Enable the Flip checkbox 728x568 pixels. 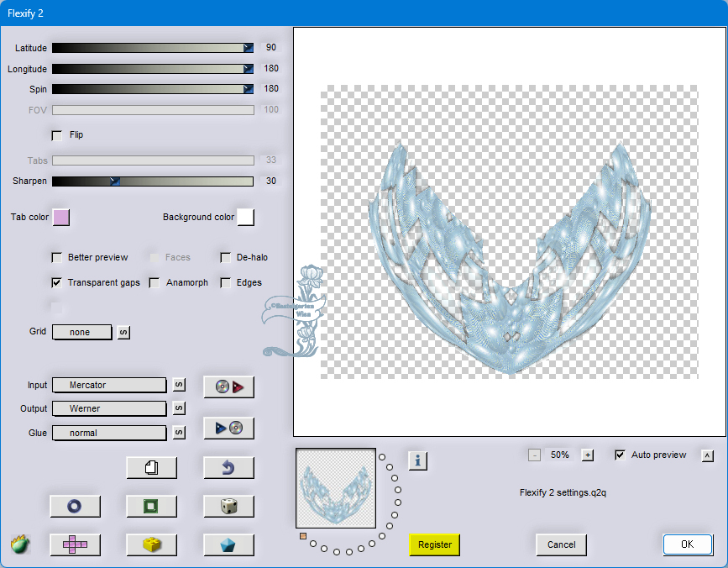click(56, 135)
